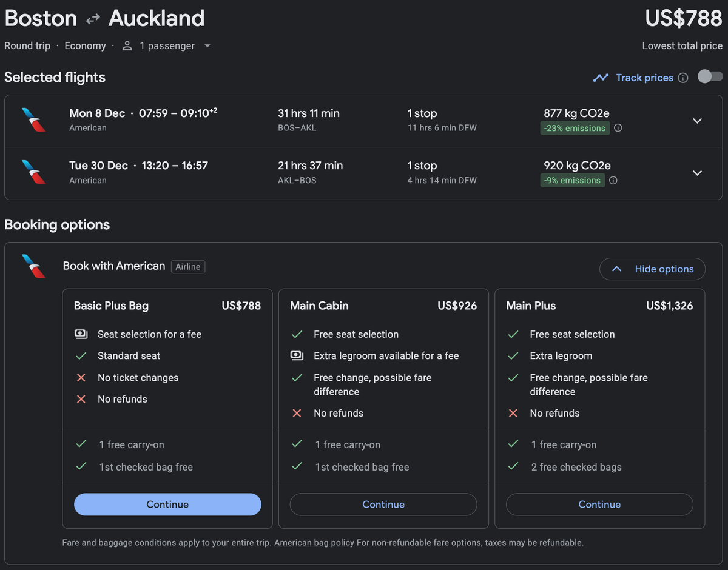Viewport: 728px width, 570px height.
Task: Click the checkmark beside Extra legroom in Main Plus
Action: 513,356
